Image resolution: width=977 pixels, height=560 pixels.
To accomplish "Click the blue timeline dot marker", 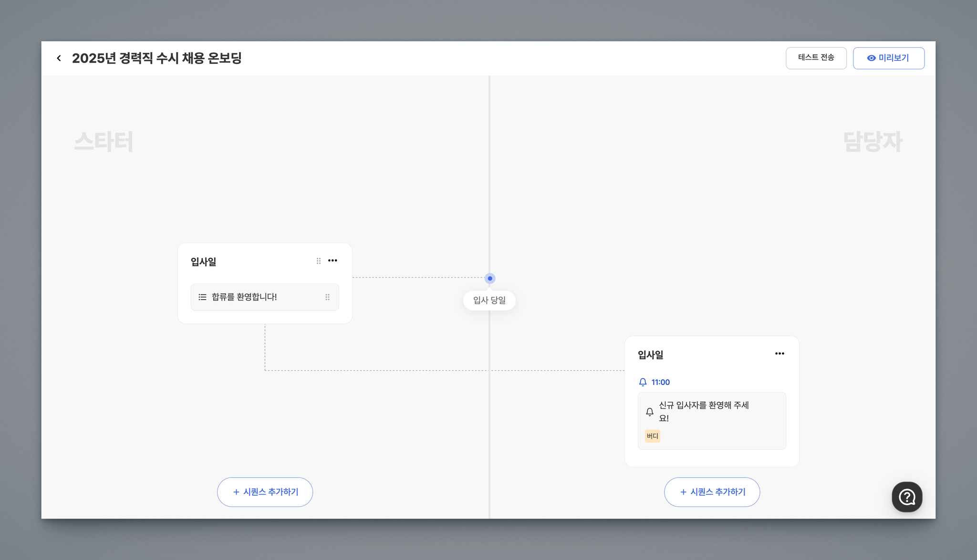I will click(489, 278).
